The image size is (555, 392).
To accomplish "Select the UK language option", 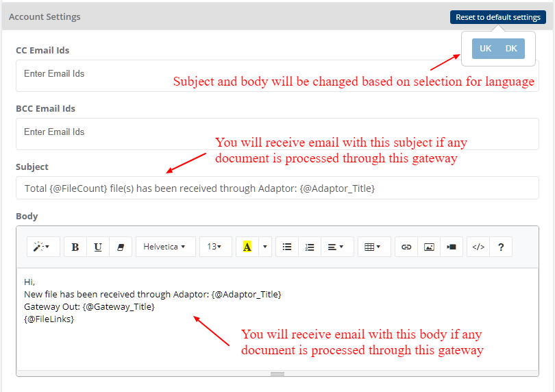I will tap(485, 49).
